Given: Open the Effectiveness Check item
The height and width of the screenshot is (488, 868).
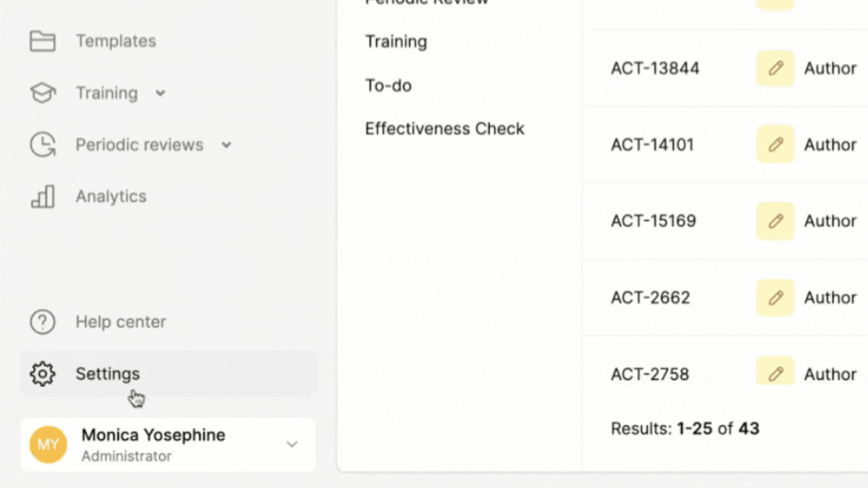Looking at the screenshot, I should coord(445,128).
